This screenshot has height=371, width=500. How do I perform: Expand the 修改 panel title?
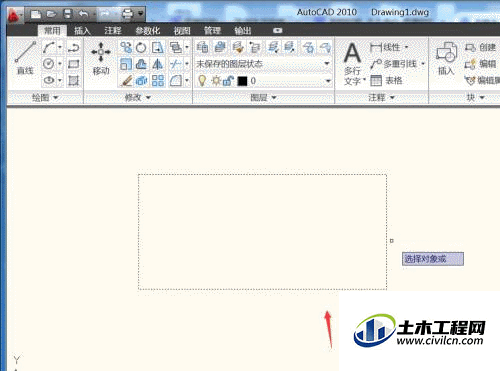[138, 98]
